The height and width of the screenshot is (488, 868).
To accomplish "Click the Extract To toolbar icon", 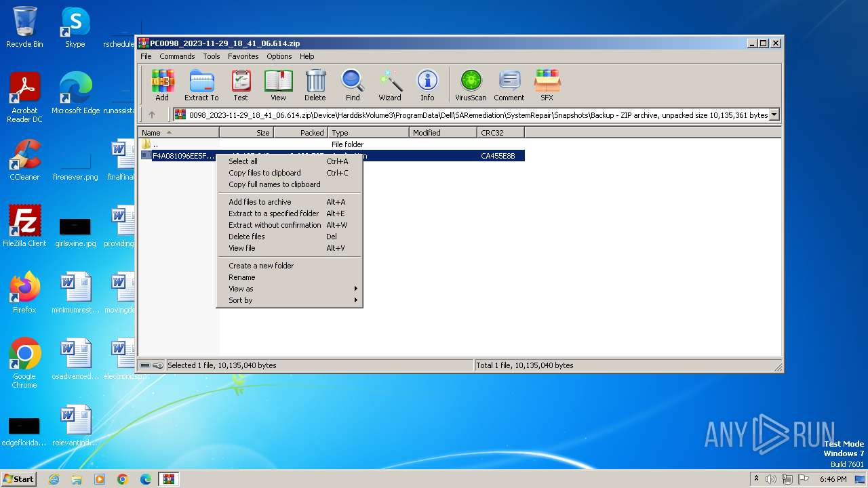I will coord(201,85).
